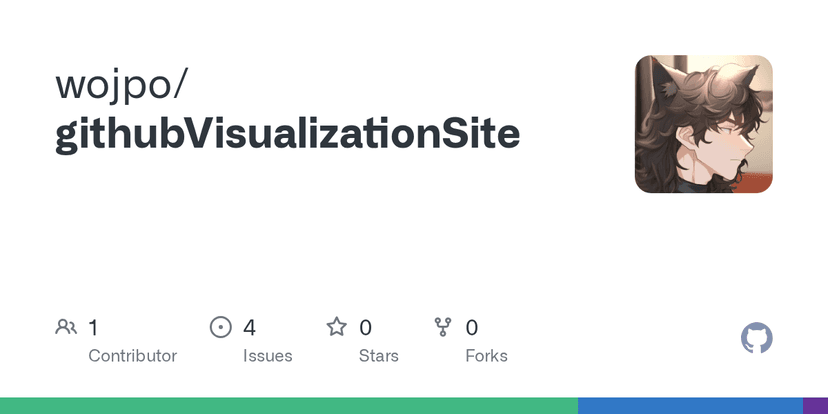Click the contributors people icon
The width and height of the screenshot is (828, 414).
(66, 327)
